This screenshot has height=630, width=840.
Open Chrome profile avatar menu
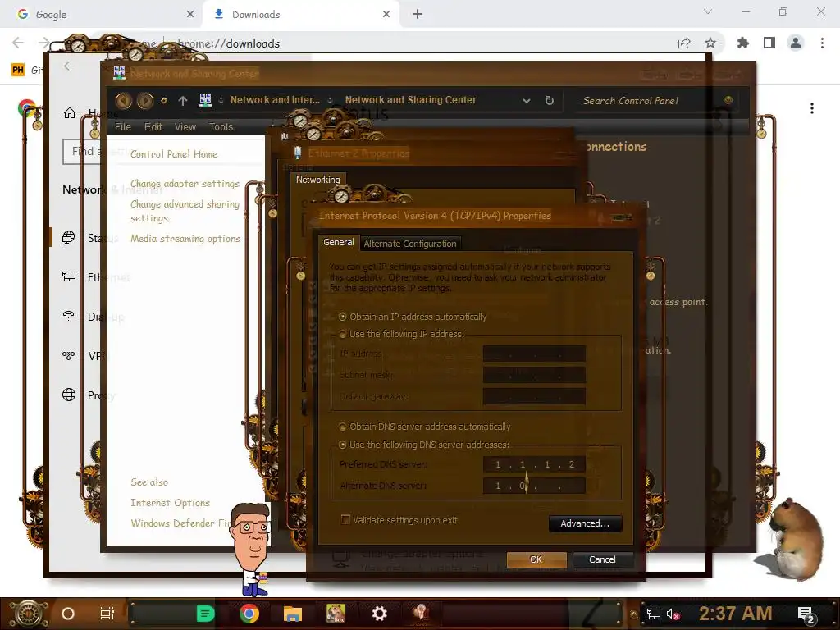796,43
